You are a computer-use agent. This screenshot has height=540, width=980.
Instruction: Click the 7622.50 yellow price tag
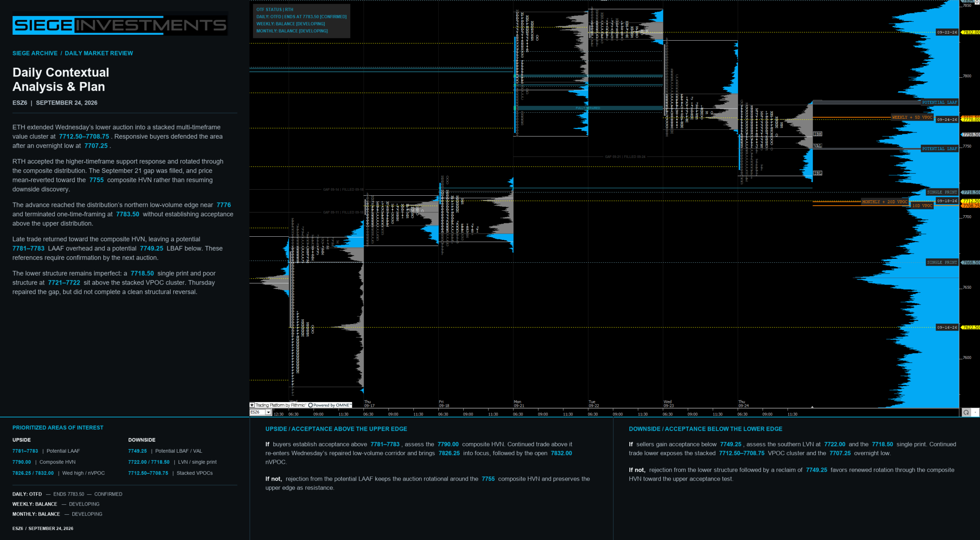(970, 327)
